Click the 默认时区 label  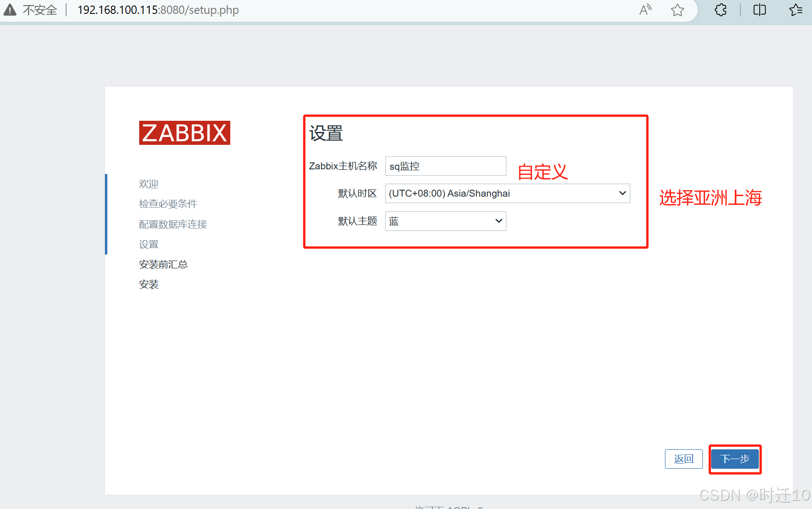tap(357, 193)
